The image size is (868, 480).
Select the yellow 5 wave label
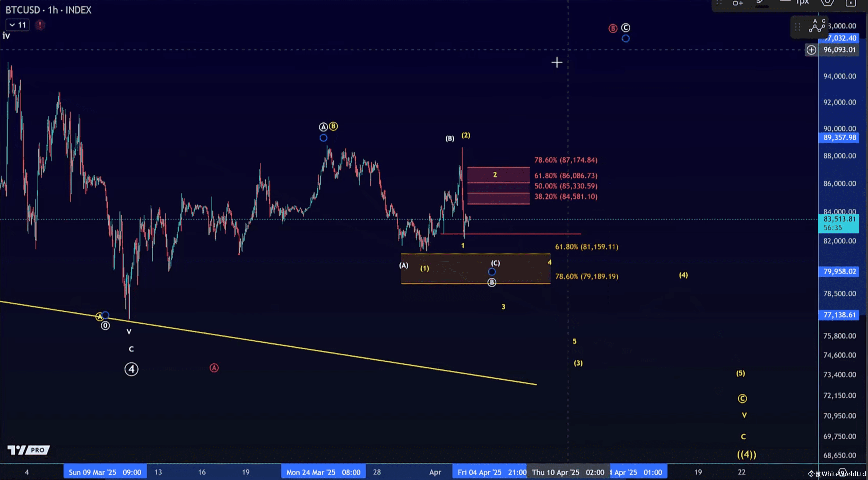click(575, 341)
